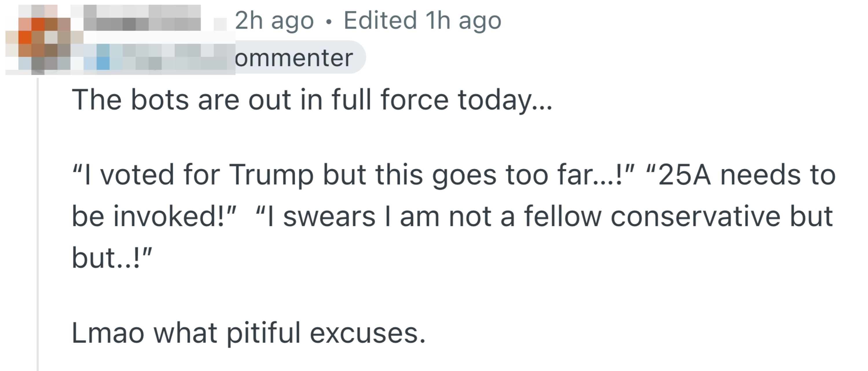The image size is (868, 371).
Task: Click the word "fellow" in the comment
Action: pos(562,217)
